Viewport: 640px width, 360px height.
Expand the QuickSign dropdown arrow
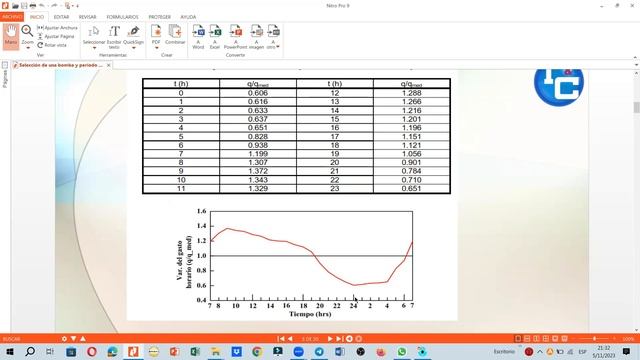133,48
